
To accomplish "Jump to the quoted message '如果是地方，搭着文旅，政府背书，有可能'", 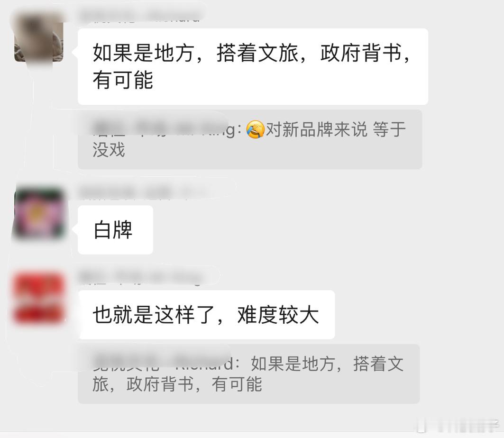I will pos(248,374).
